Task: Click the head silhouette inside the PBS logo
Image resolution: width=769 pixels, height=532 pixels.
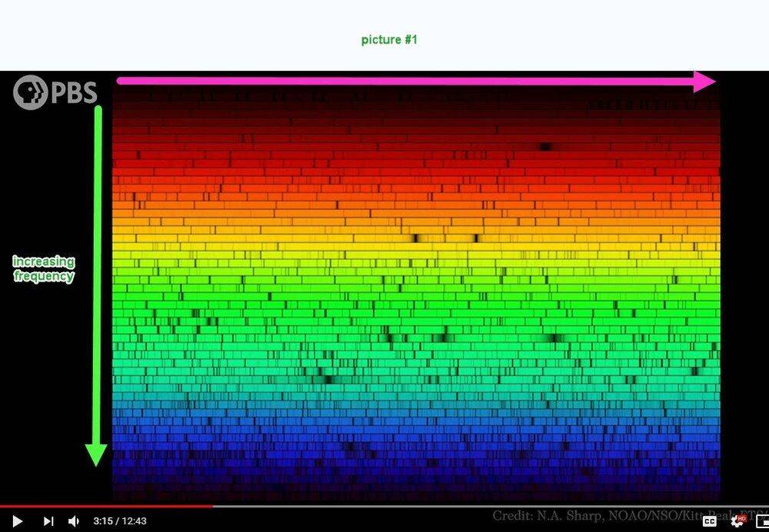Action: tap(27, 93)
